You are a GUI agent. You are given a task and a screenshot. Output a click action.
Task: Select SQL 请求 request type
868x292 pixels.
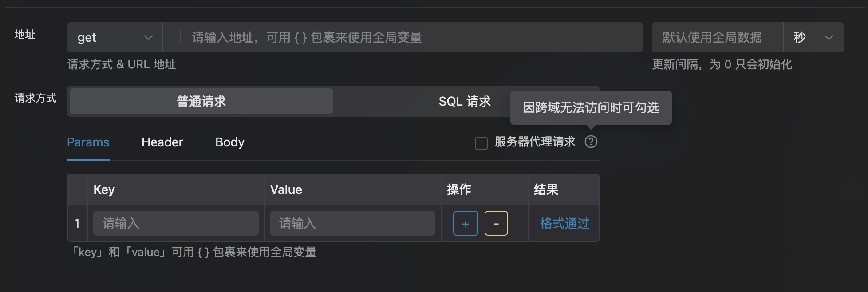tap(464, 102)
